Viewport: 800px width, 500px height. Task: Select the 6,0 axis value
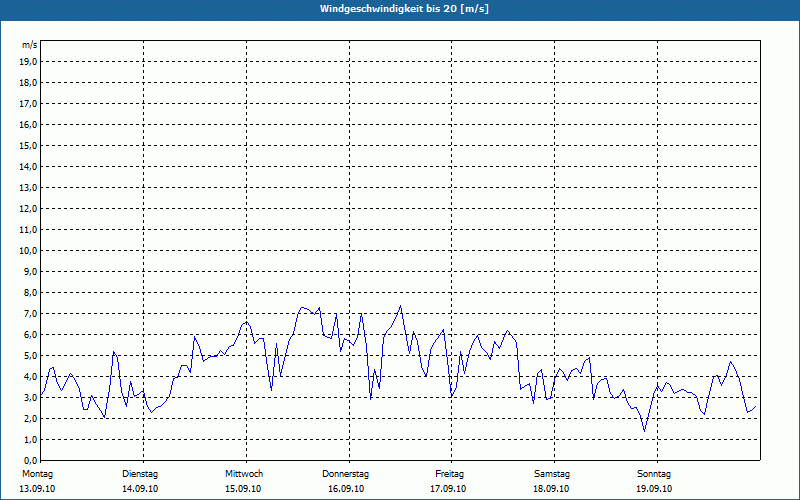[30, 335]
